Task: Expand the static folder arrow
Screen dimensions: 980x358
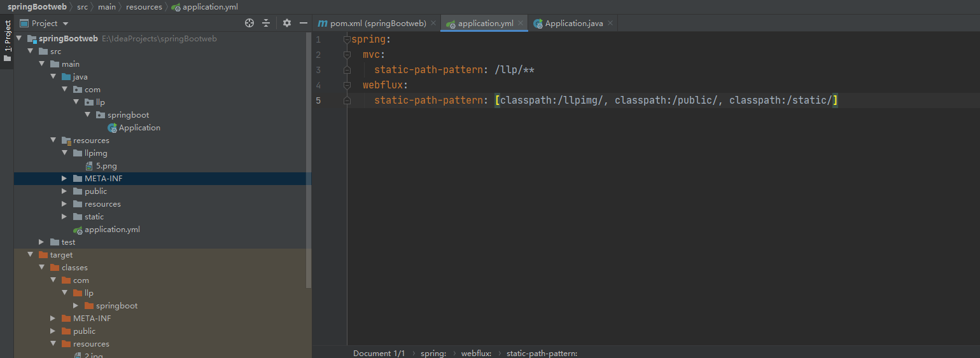Action: click(65, 217)
